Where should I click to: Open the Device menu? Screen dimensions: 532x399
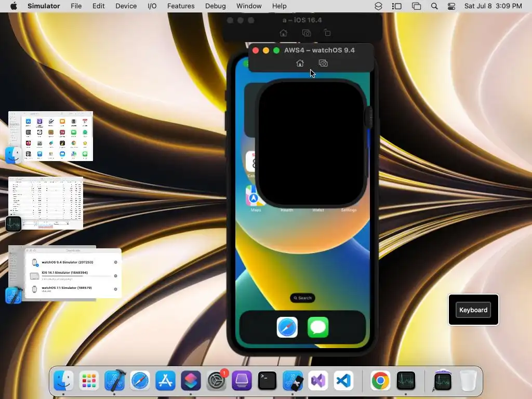(126, 6)
